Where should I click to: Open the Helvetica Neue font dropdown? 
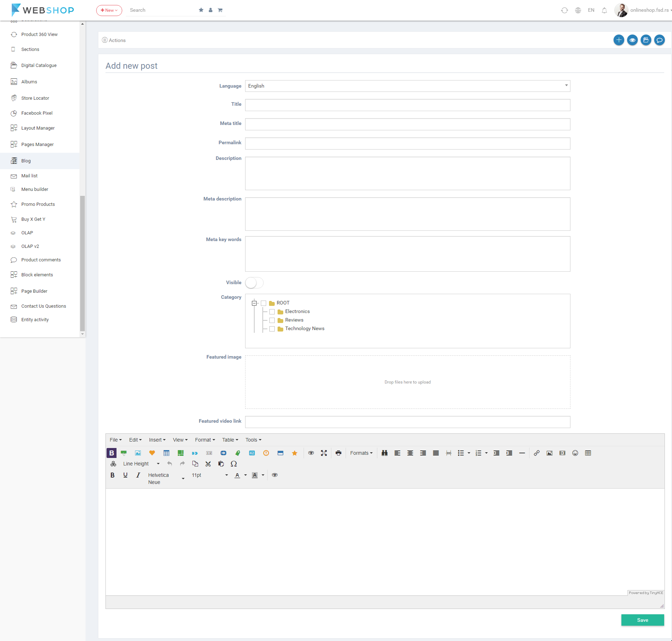tap(166, 479)
